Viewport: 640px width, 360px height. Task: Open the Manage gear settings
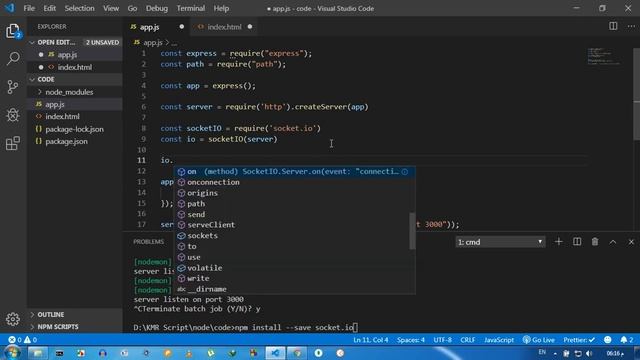(13, 319)
